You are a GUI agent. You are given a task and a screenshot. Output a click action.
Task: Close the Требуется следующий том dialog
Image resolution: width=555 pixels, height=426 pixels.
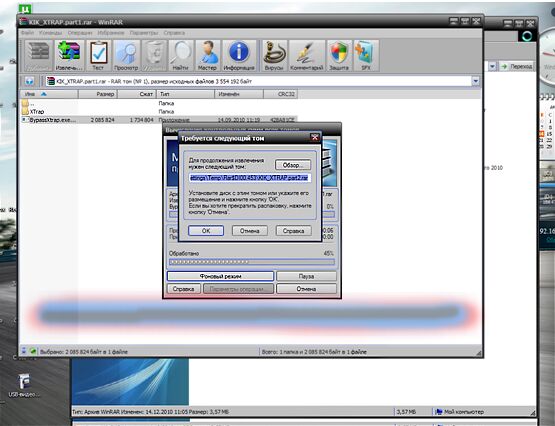coord(314,137)
